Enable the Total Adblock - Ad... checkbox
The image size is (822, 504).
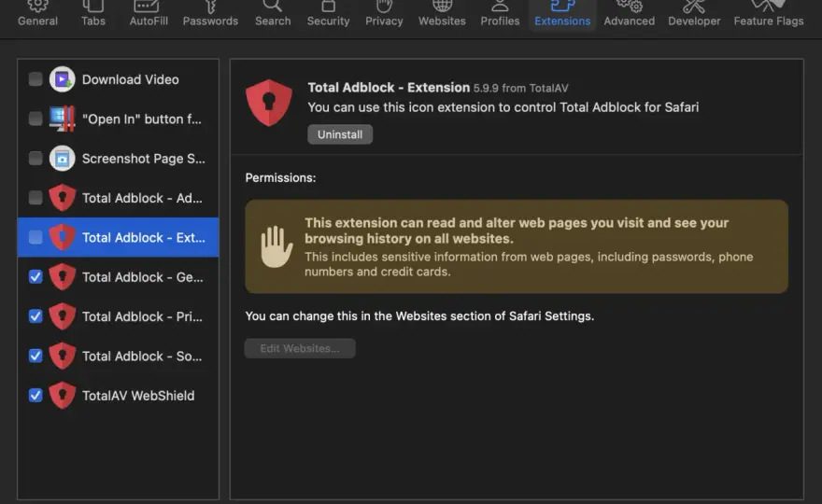point(35,198)
